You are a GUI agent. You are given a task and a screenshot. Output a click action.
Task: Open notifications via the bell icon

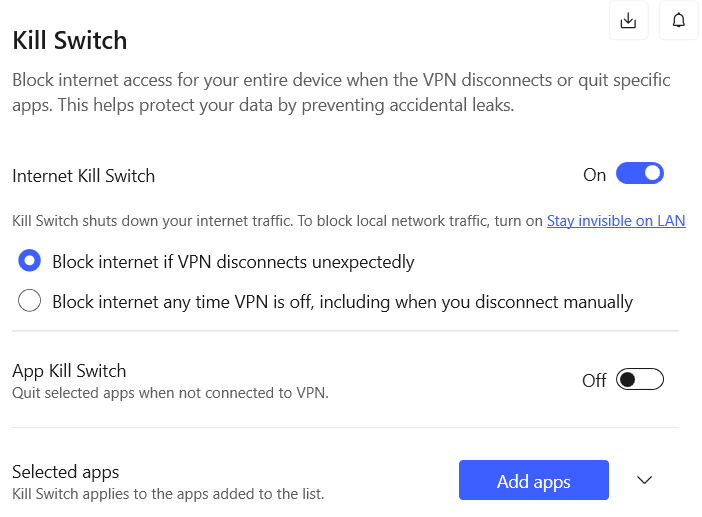click(x=679, y=21)
